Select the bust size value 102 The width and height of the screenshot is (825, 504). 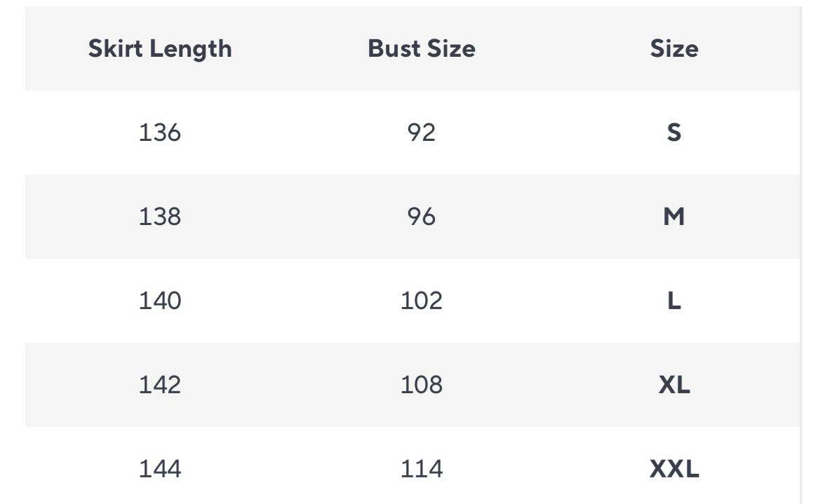click(x=422, y=301)
